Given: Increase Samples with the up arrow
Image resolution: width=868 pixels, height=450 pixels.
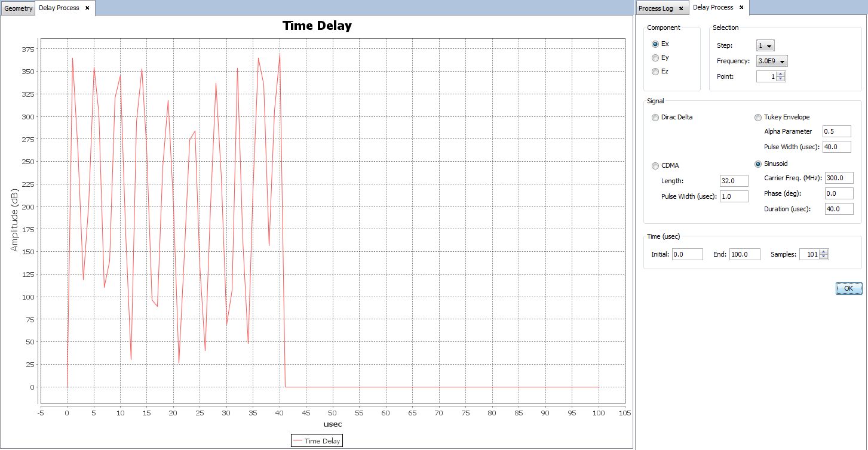Looking at the screenshot, I should click(824, 252).
